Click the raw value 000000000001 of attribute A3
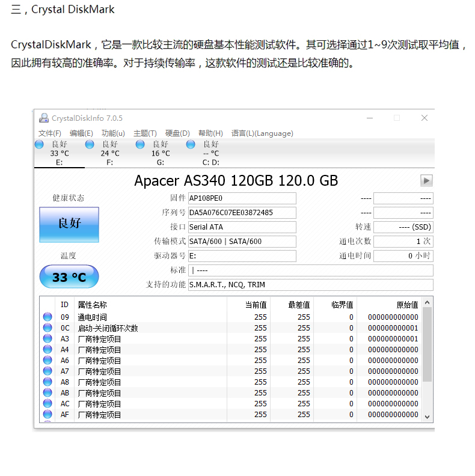The height and width of the screenshot is (476, 475). pyautogui.click(x=393, y=339)
